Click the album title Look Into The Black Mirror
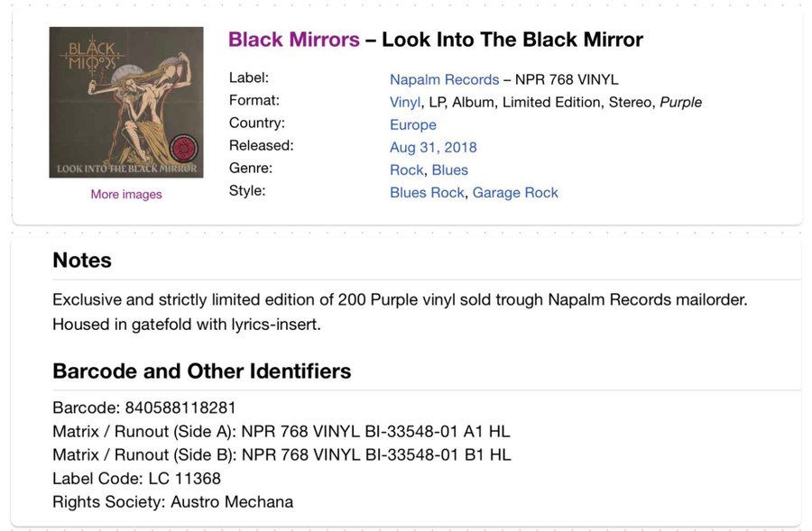Image resolution: width=812 pixels, height=531 pixels. point(512,40)
